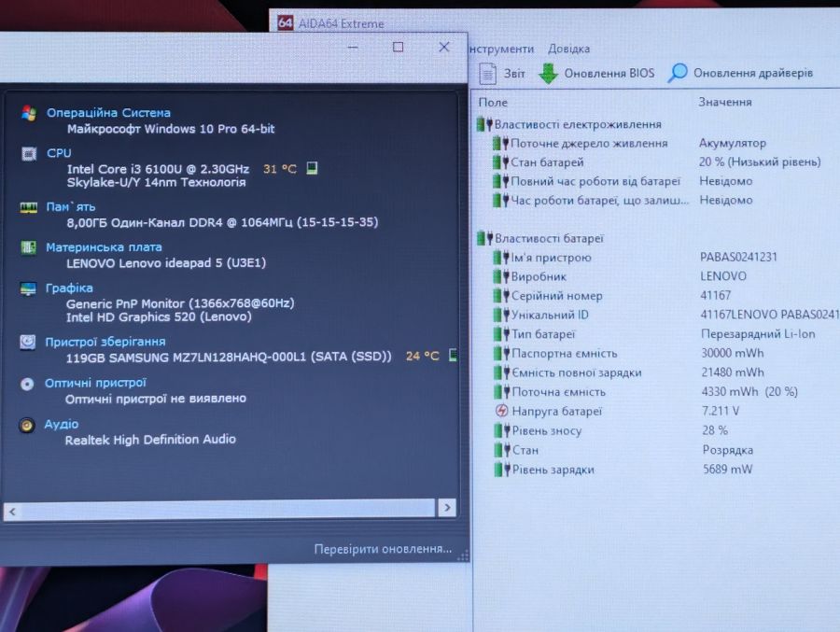The image size is (840, 632).
Task: Click the SSD temperature sensor icon next to 24 °C
Action: pyautogui.click(x=453, y=355)
